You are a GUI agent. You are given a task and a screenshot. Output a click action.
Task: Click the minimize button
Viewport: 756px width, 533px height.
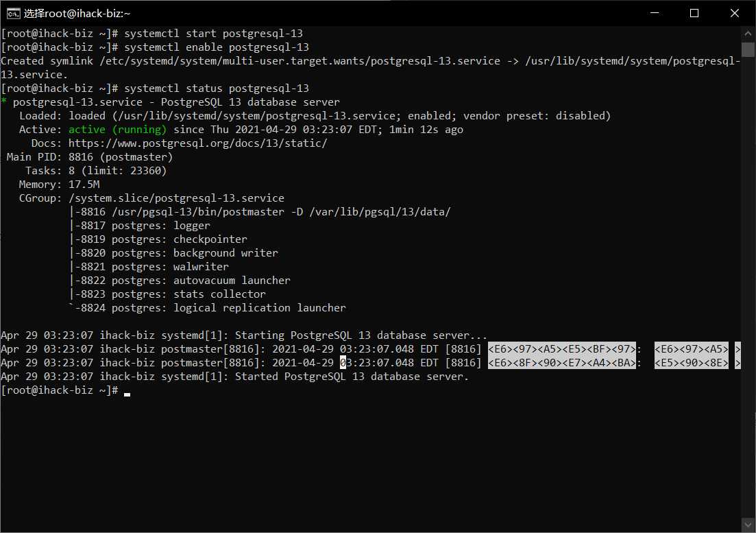654,12
